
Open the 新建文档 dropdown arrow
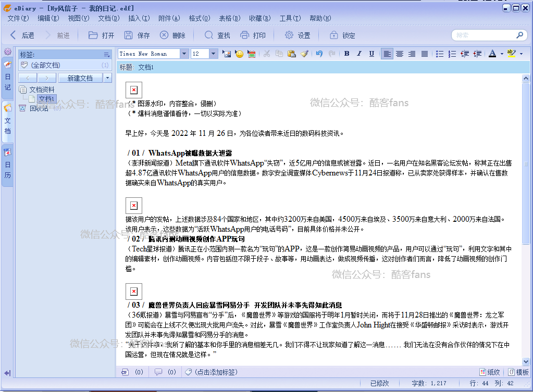pos(107,78)
